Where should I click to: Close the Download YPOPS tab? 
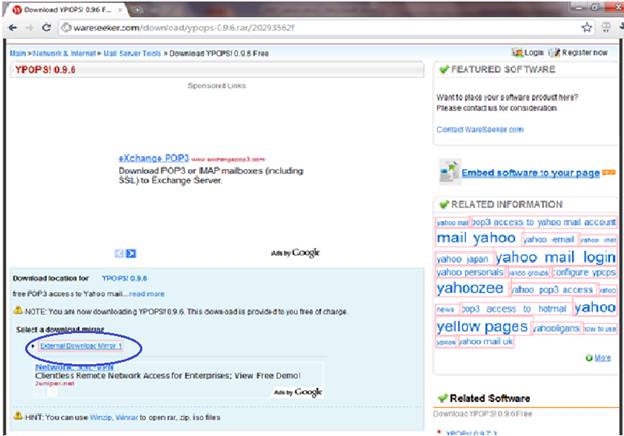pyautogui.click(x=120, y=10)
